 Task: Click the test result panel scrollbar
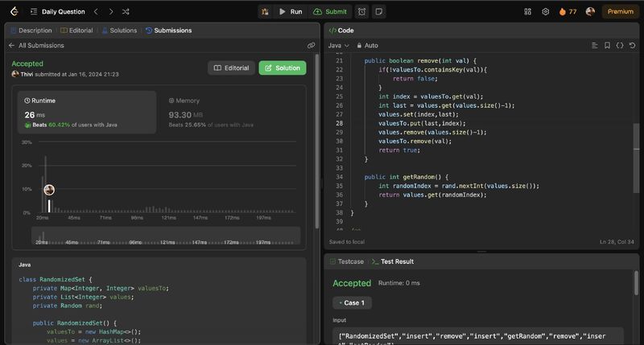[636, 282]
